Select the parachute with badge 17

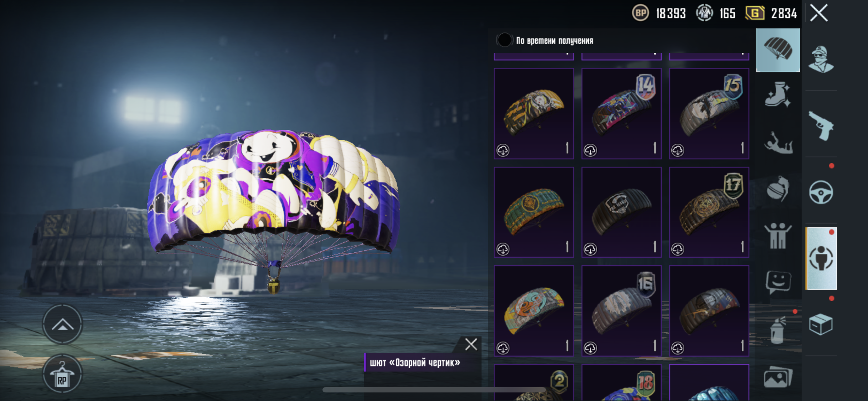pyautogui.click(x=709, y=212)
